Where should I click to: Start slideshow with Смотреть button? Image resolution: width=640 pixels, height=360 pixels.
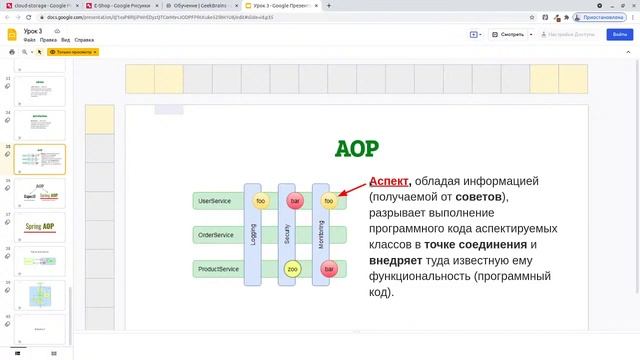coord(508,35)
